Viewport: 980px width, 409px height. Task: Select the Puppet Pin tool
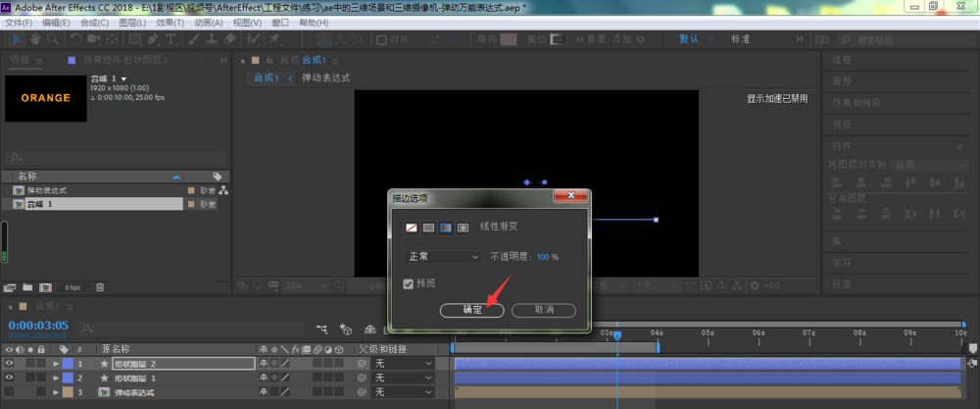[273, 39]
